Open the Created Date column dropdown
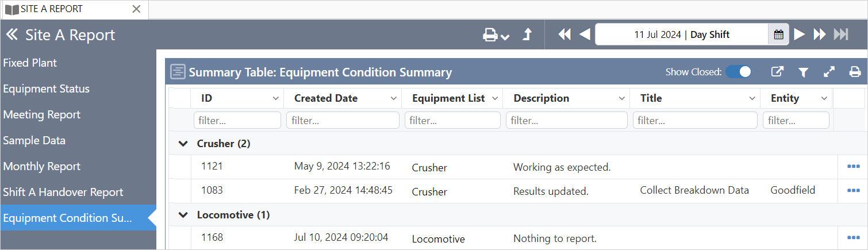The height and width of the screenshot is (250, 868). [x=394, y=98]
